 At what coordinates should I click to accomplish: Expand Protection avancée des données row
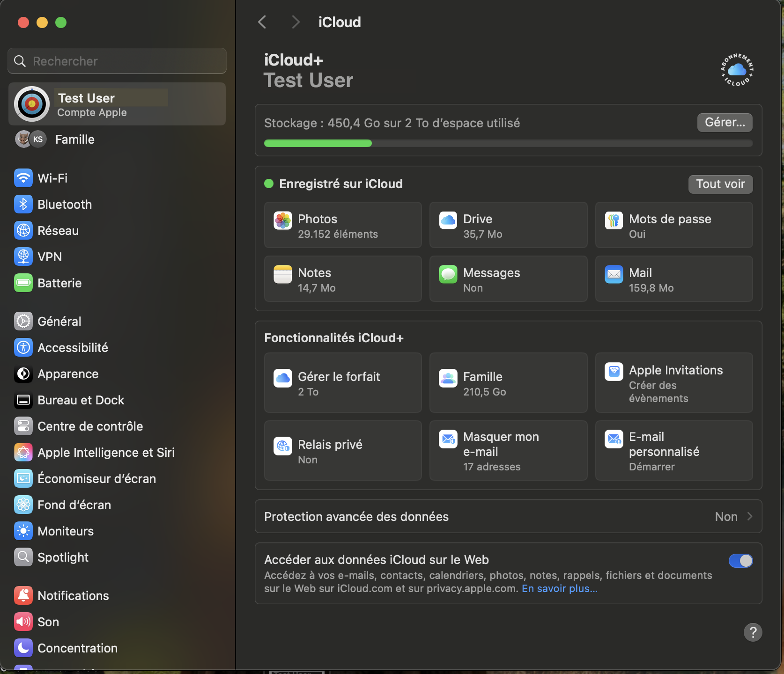(508, 517)
